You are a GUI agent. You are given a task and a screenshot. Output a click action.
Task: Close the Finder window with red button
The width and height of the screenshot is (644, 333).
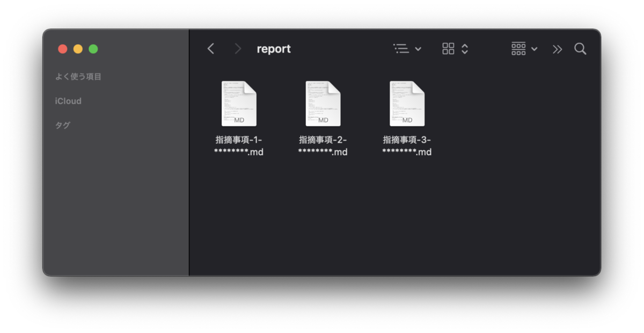click(x=63, y=49)
